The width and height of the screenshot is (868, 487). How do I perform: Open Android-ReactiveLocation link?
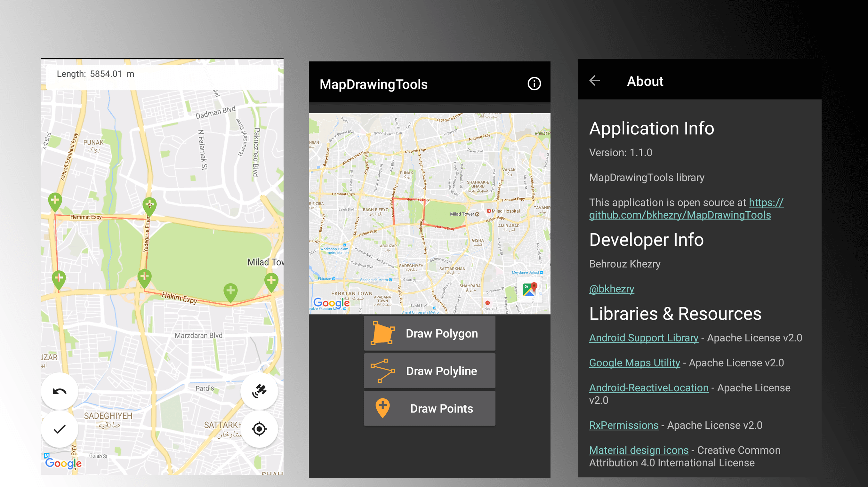(x=648, y=387)
